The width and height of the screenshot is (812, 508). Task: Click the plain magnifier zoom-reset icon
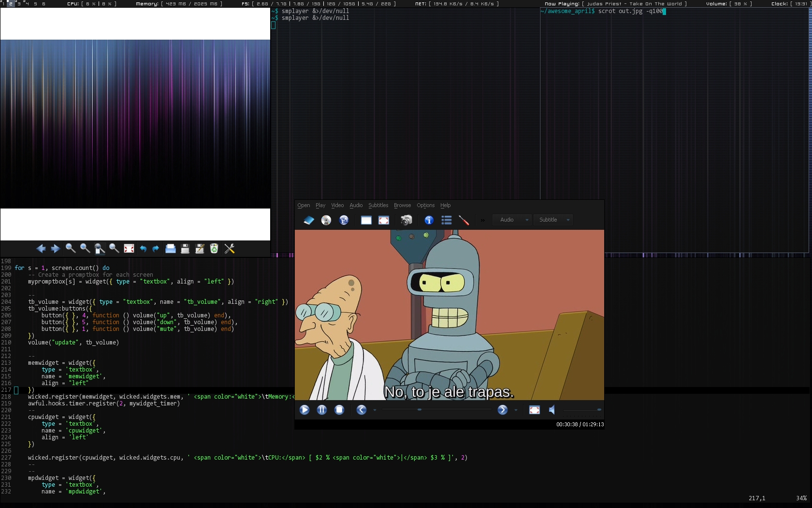click(114, 249)
